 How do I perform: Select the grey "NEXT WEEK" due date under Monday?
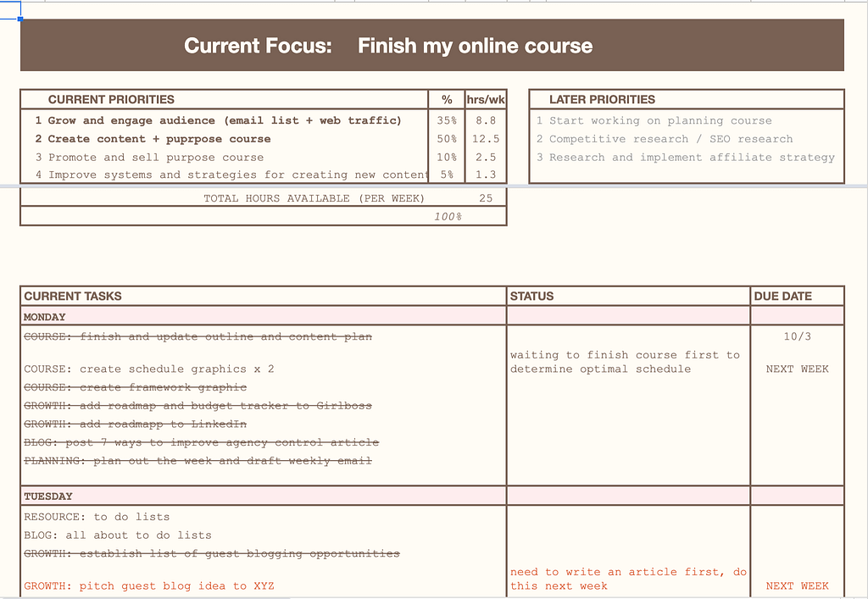click(797, 369)
